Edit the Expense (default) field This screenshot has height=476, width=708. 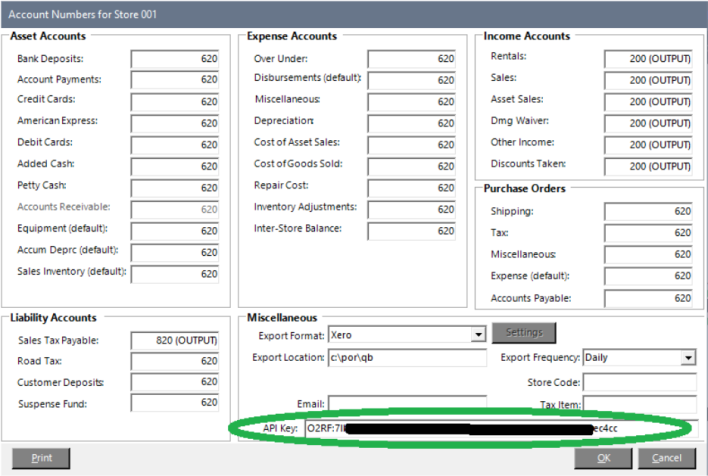(x=648, y=276)
